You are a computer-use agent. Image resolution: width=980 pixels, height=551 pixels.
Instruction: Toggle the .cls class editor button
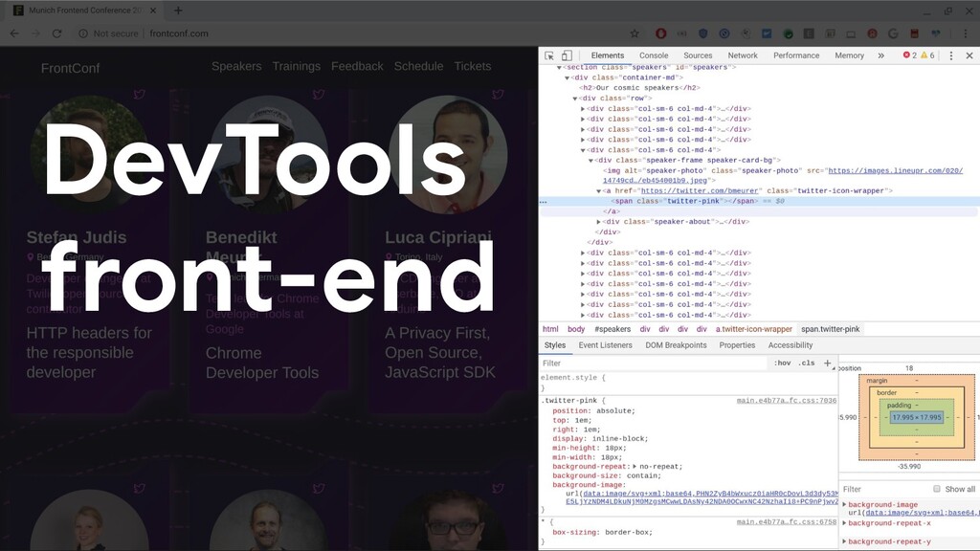point(807,363)
